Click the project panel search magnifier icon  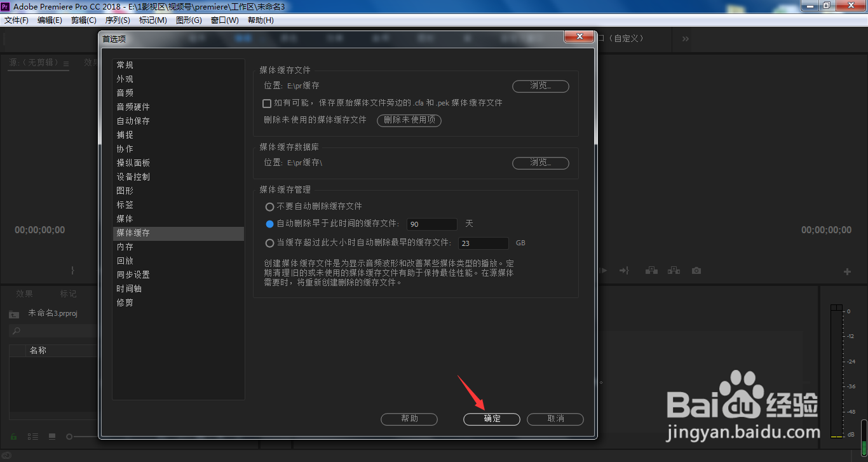point(17,331)
